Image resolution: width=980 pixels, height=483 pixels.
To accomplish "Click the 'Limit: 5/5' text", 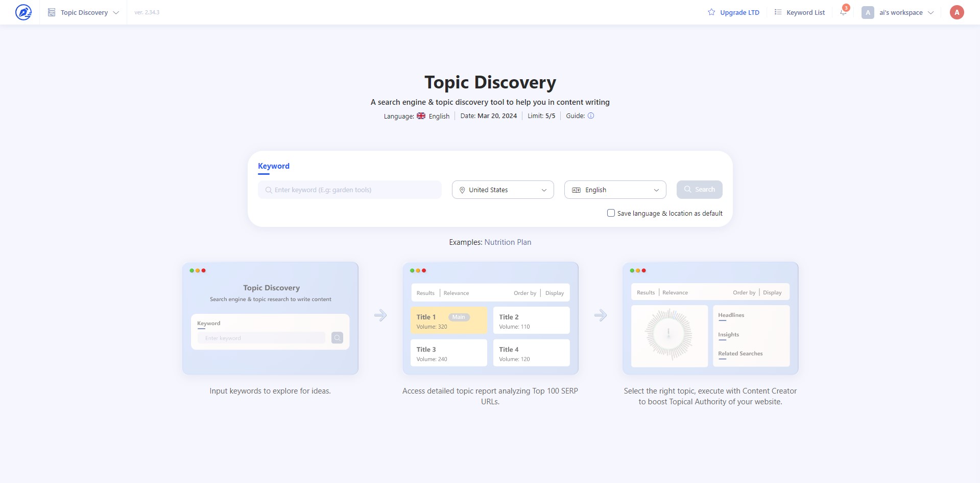I will [541, 116].
